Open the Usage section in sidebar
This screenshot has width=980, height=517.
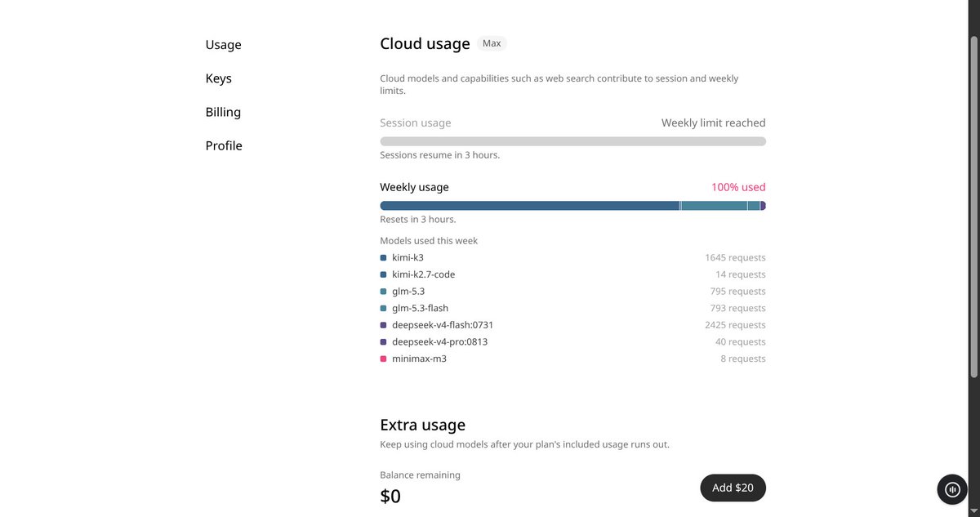[223, 45]
